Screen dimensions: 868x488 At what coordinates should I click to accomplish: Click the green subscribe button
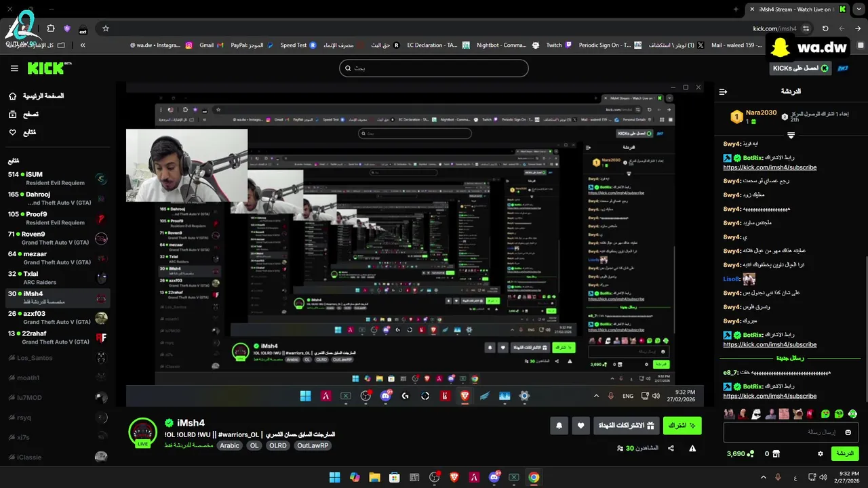point(682,426)
